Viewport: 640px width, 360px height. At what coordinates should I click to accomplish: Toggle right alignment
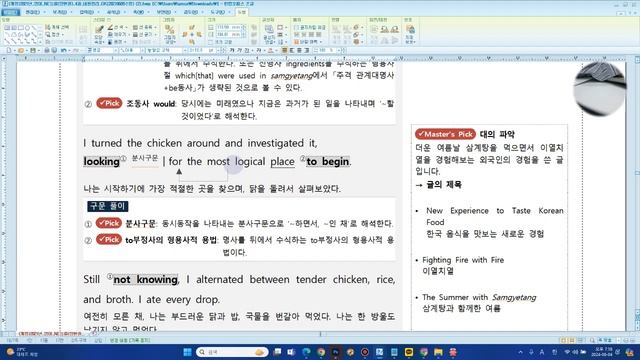coord(306,51)
